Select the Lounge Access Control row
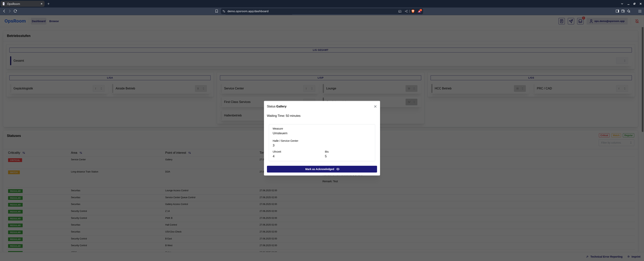 pyautogui.click(x=322, y=191)
